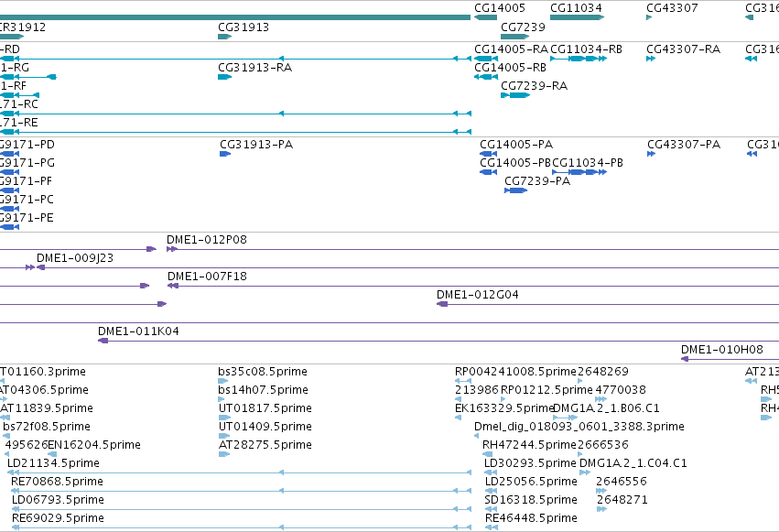Select transcript CG31913-RA glyph
Screen dimensions: 779x532
point(224,77)
